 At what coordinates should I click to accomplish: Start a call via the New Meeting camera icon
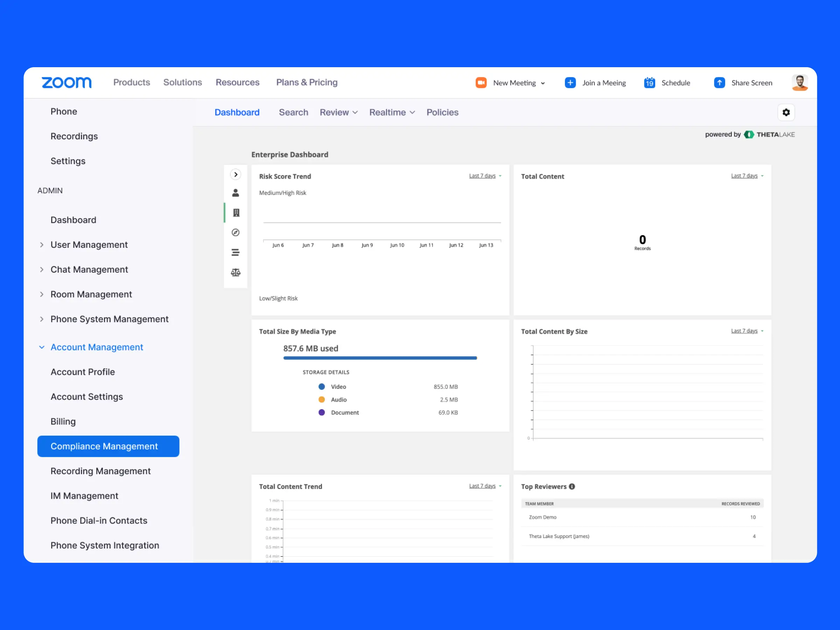coord(481,82)
